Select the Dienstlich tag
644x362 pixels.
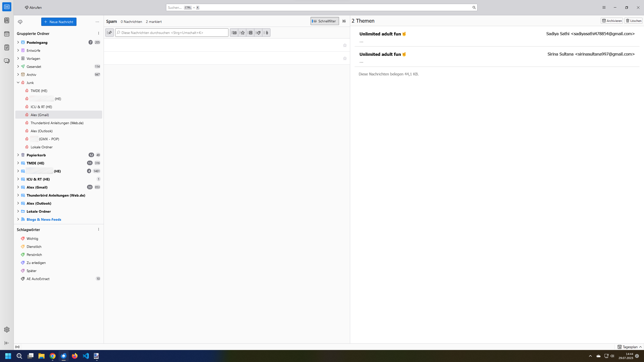[59, 247]
